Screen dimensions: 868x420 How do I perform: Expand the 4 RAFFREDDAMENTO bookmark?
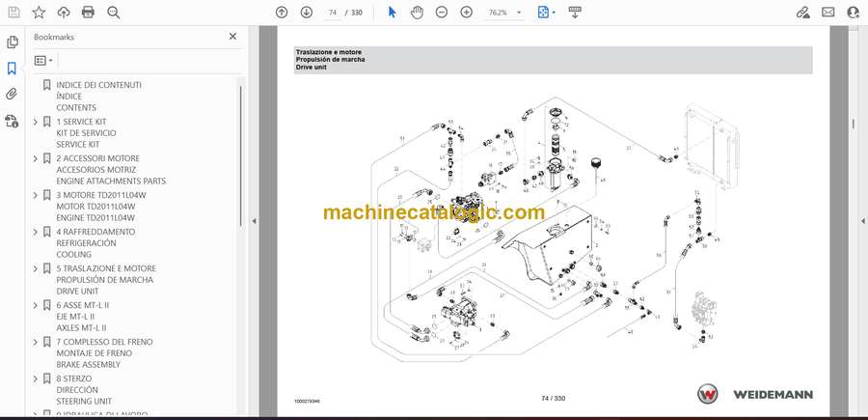pos(36,232)
